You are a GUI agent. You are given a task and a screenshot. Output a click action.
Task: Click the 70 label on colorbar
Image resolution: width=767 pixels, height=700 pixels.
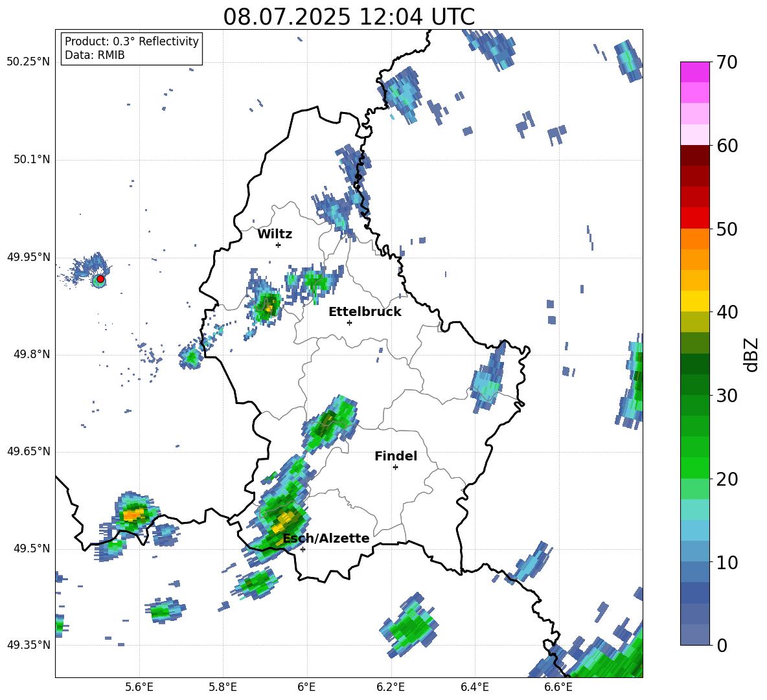pyautogui.click(x=727, y=63)
